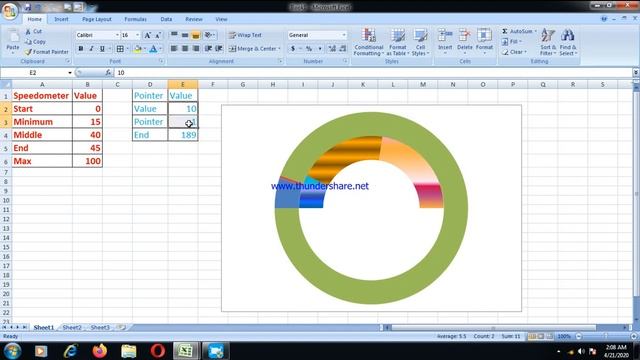The width and height of the screenshot is (640, 360).
Task: Open Sort & Filter menu
Action: pos(548,42)
